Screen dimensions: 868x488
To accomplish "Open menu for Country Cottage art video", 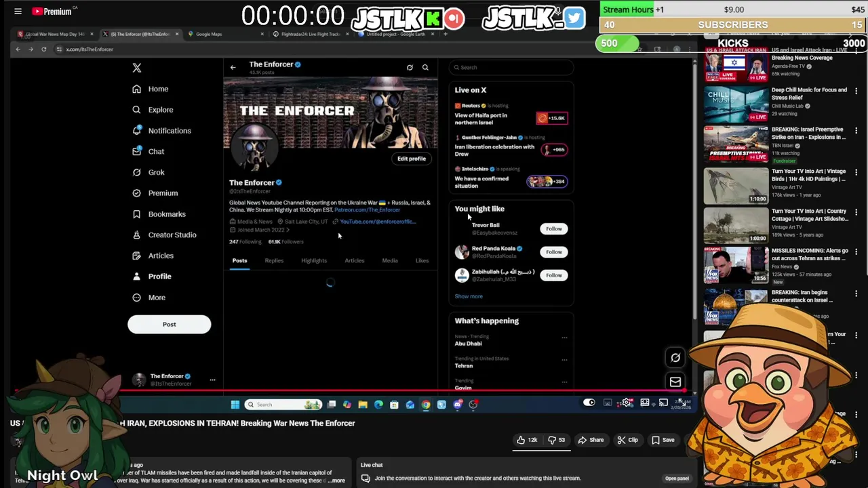I will [856, 212].
